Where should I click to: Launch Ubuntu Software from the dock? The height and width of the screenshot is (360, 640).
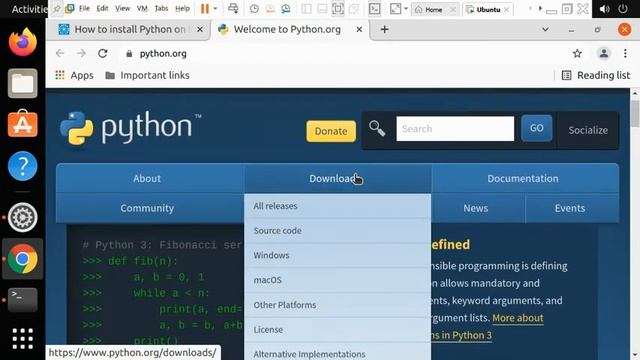22,124
